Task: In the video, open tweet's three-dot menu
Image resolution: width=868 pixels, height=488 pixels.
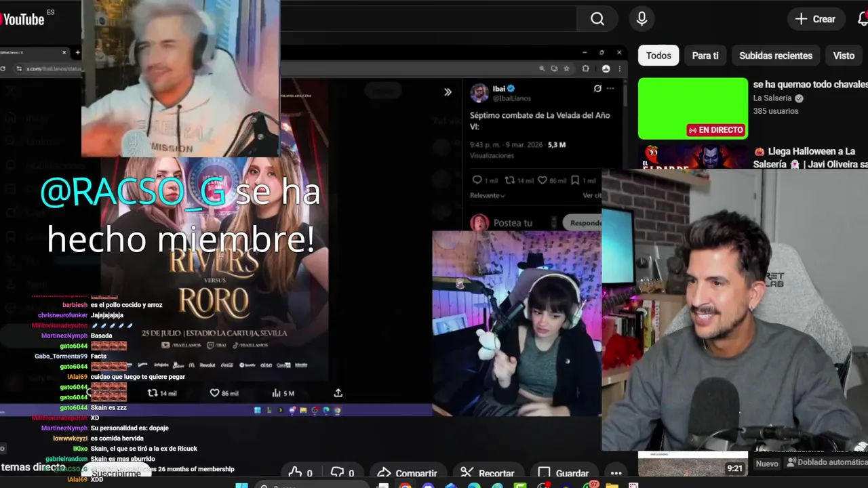Action: (610, 89)
